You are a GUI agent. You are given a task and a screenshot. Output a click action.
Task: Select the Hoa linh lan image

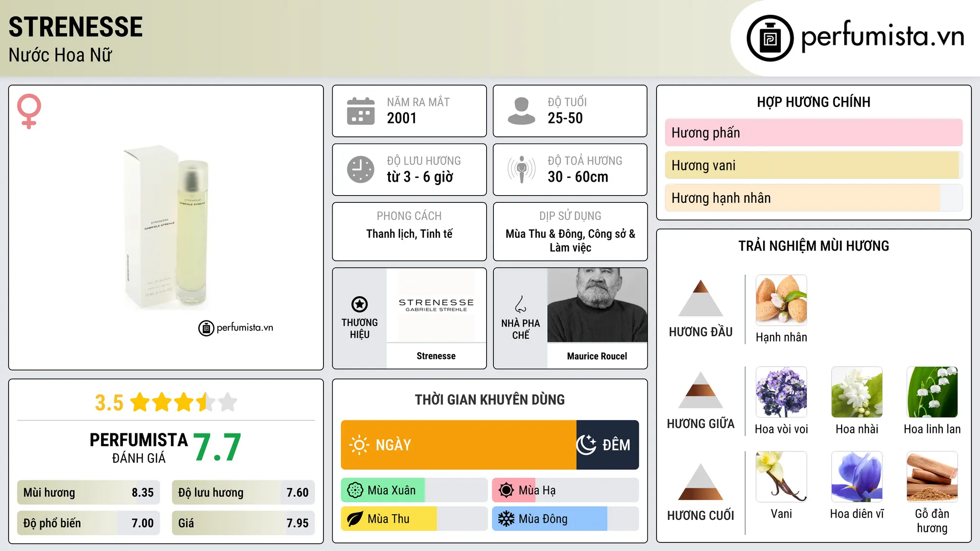click(x=932, y=392)
